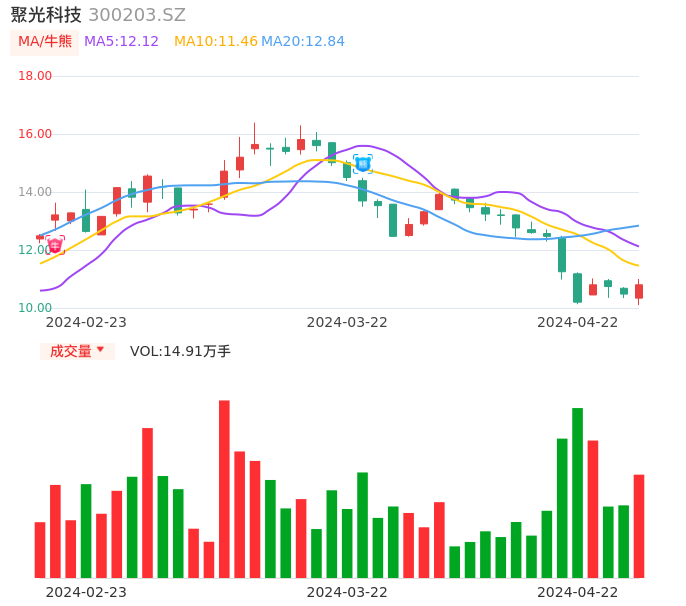The height and width of the screenshot is (606, 686).
Task: Click the 10.00 price axis label
Action: click(35, 308)
